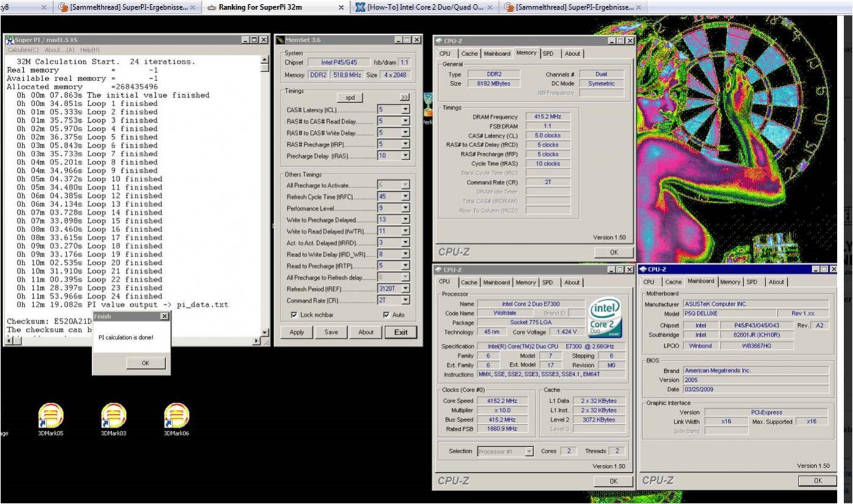The width and height of the screenshot is (853, 504).
Task: Click the BIOS Date field 03/25/2009
Action: [x=756, y=389]
